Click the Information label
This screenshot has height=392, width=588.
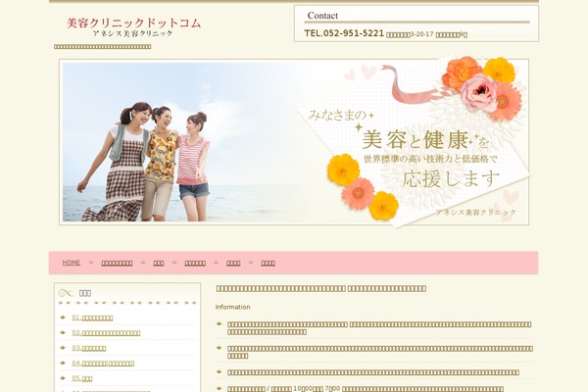point(232,307)
